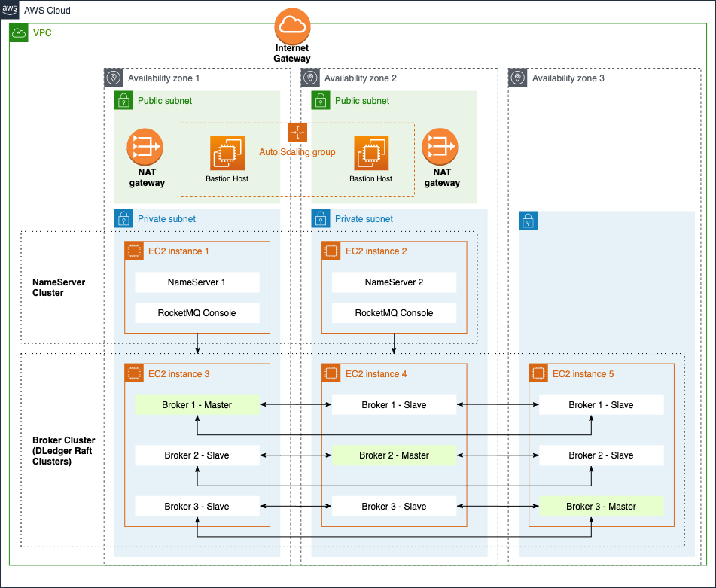Click 'Broker 2 - Slave' in EC2 instance 3
The image size is (716, 588).
coord(197,455)
